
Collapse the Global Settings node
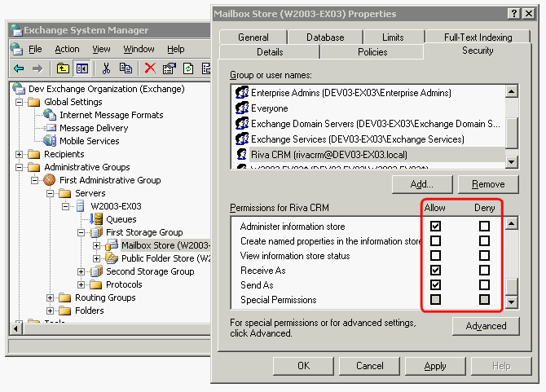pyautogui.click(x=20, y=102)
